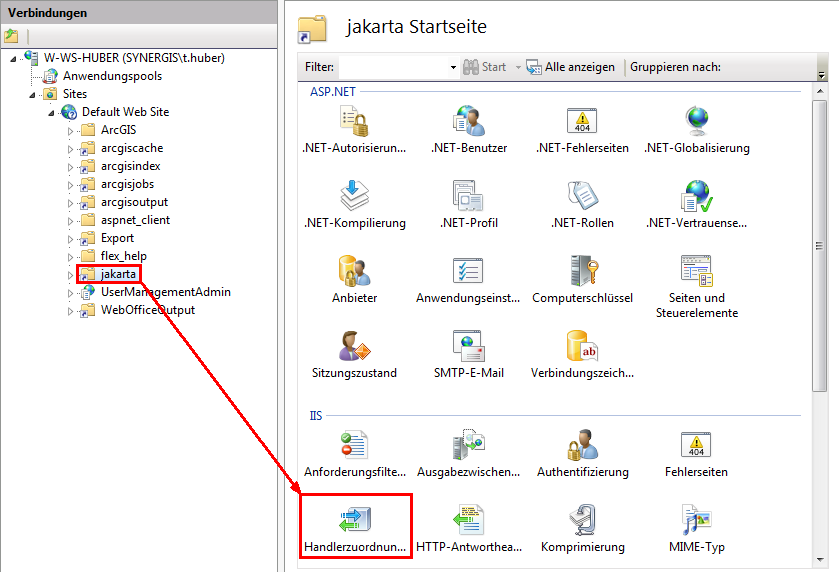This screenshot has height=572, width=839.
Task: Open the SMTP-E-Mail feature
Action: pos(469,355)
